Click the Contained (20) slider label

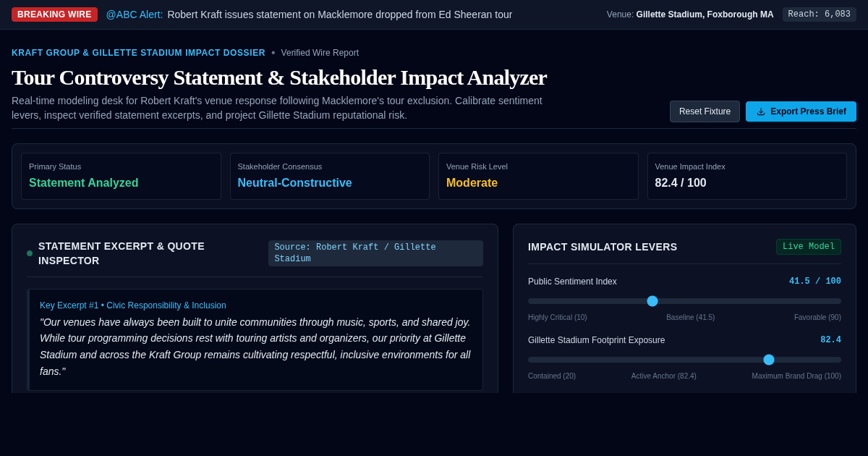point(552,376)
